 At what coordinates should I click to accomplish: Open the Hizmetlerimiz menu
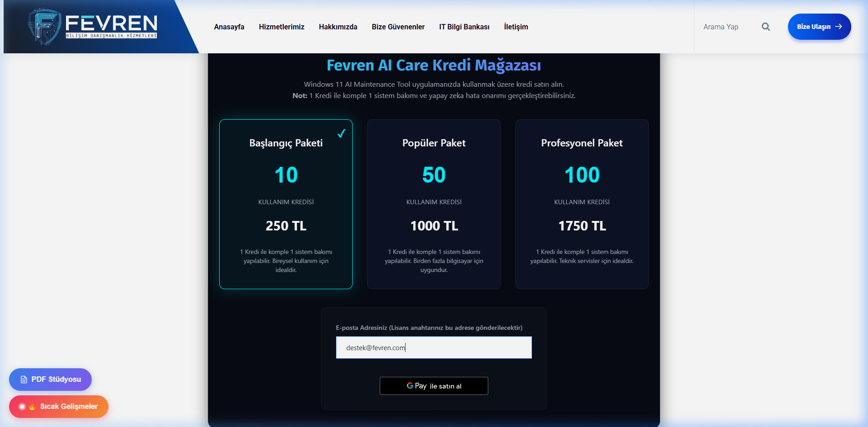click(x=282, y=27)
